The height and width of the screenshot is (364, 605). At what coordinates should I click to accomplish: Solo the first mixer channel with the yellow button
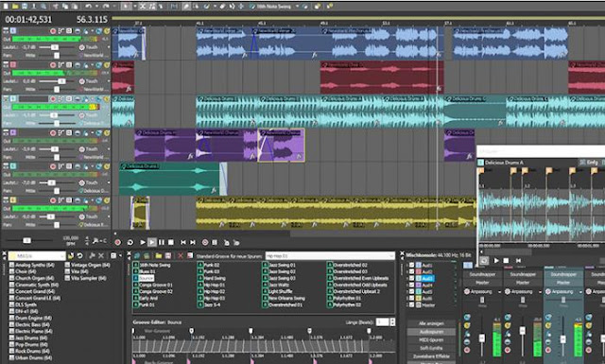point(467,325)
